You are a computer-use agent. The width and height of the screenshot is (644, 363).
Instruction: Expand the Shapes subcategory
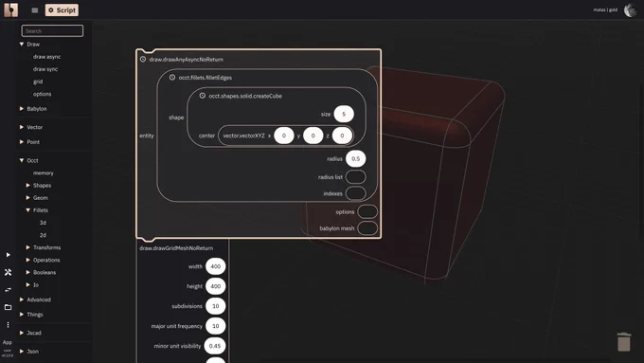(x=27, y=186)
